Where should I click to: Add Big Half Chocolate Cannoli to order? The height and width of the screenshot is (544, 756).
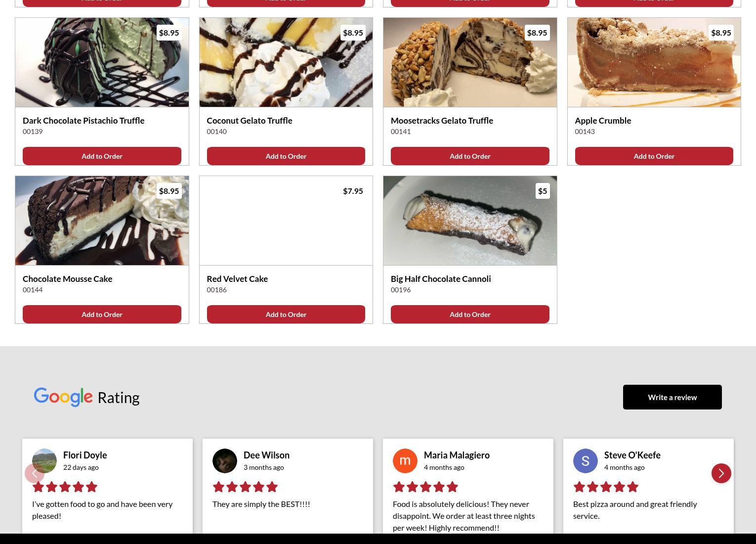pyautogui.click(x=470, y=314)
